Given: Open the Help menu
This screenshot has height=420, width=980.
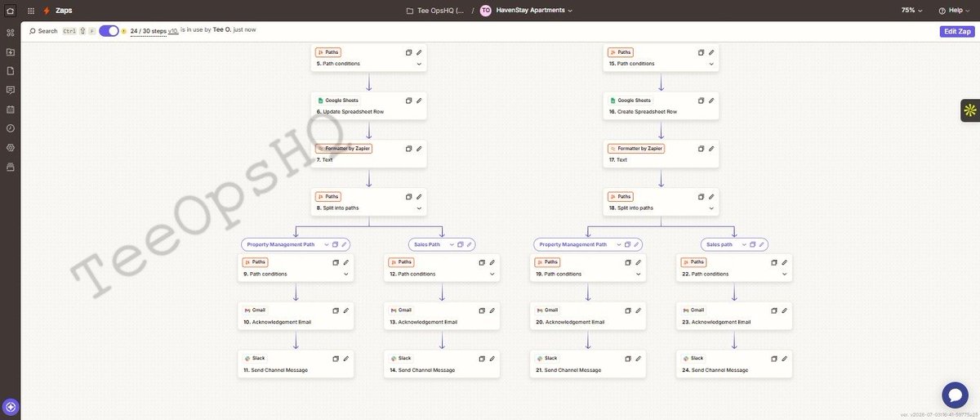Looking at the screenshot, I should [x=955, y=11].
